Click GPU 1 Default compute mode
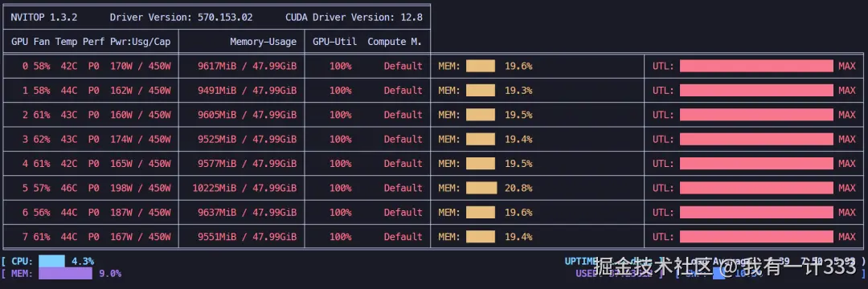 403,91
